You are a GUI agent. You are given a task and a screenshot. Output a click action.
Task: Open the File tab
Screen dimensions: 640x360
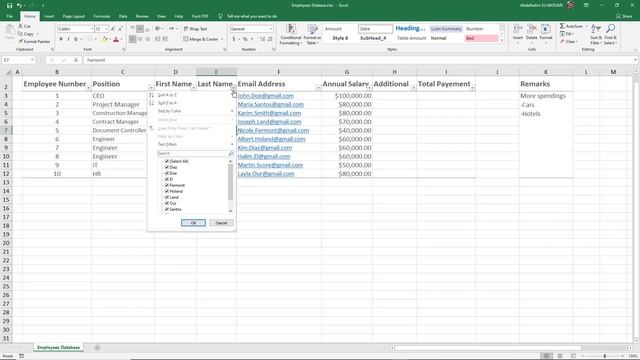point(10,16)
